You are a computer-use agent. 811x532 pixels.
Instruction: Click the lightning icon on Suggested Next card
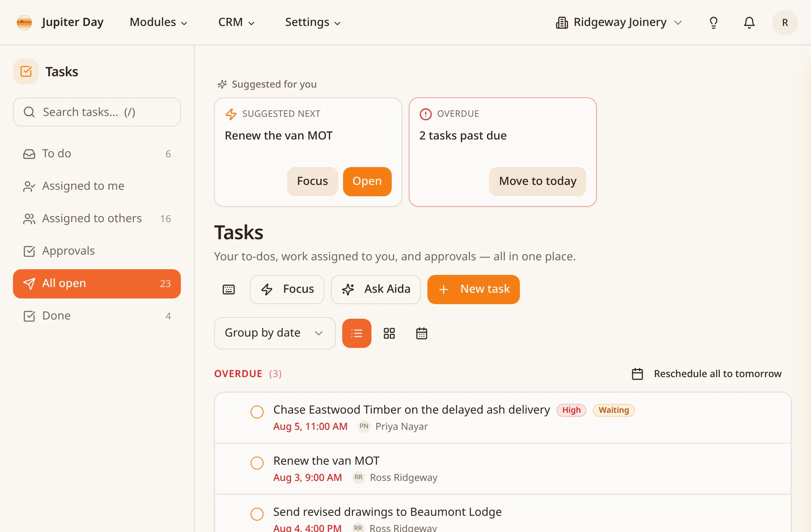(x=231, y=114)
